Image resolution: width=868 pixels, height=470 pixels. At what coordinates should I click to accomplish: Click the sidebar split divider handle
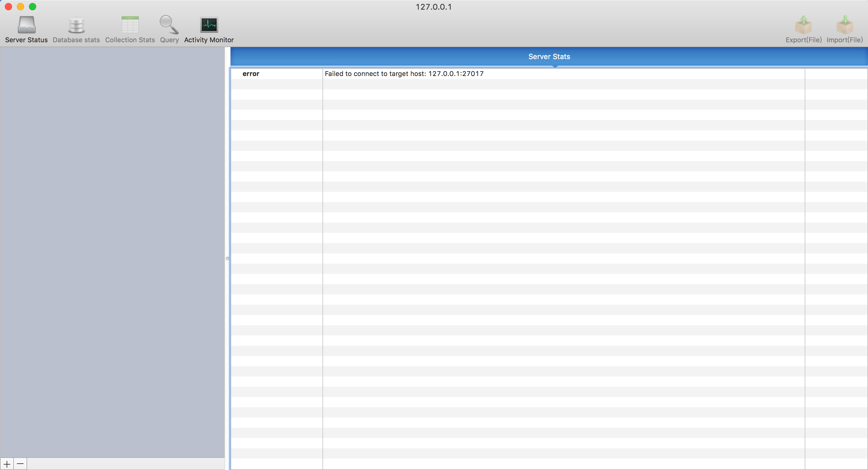[227, 259]
